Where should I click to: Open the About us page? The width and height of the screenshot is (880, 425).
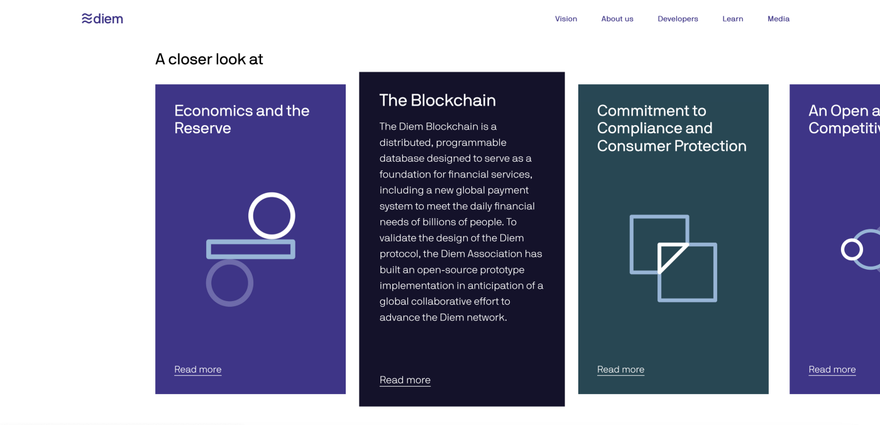[617, 19]
